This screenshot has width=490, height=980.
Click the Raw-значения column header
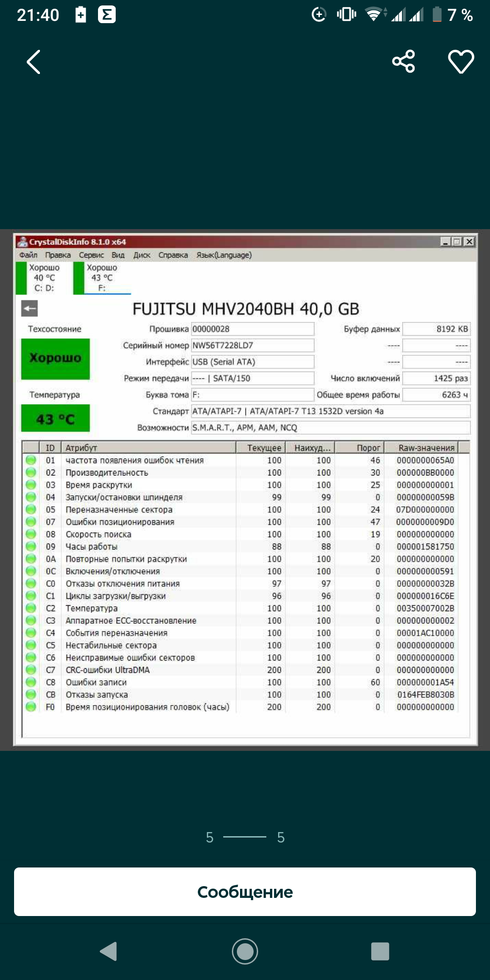coord(421,448)
